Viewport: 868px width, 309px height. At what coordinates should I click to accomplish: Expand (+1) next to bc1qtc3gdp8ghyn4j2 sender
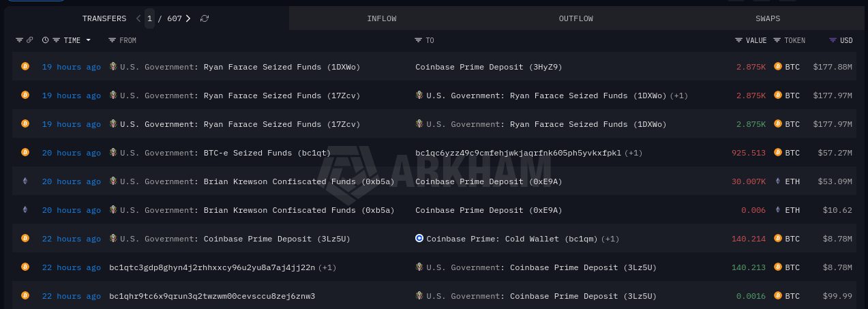pos(327,267)
